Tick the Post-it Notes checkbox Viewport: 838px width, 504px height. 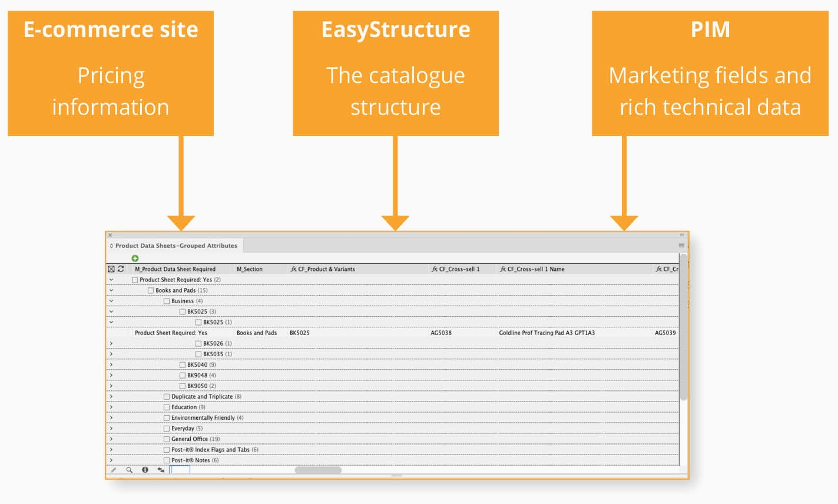pyautogui.click(x=167, y=460)
